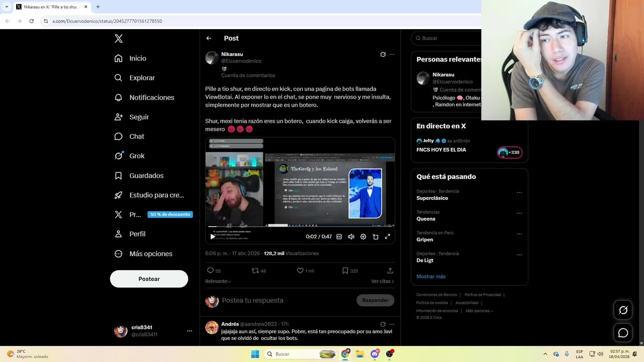
Task: Open account menu dots for cris8341
Action: click(x=190, y=331)
